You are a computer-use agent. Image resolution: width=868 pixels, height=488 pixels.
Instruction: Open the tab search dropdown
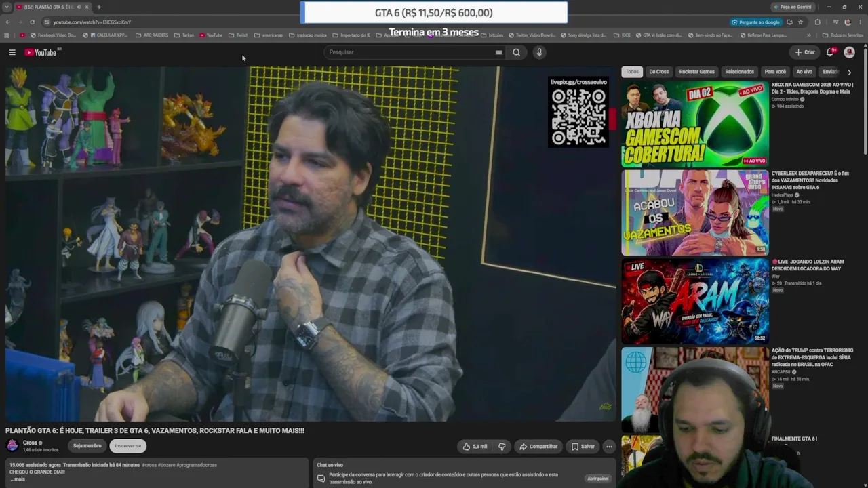tap(6, 7)
